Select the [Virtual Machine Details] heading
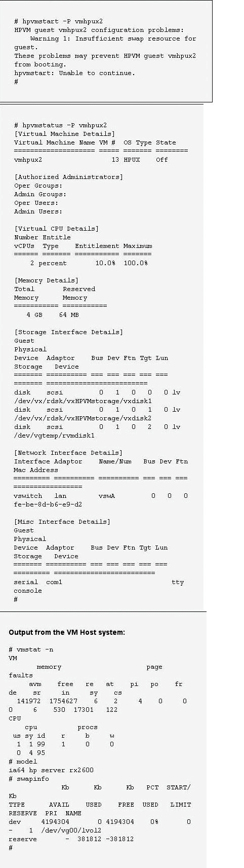The height and width of the screenshot is (868, 244). pyautogui.click(x=64, y=134)
